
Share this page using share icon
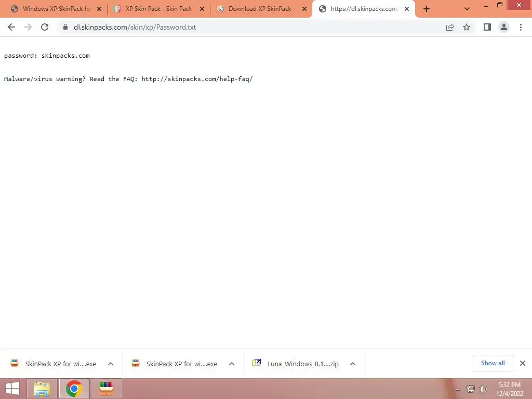pyautogui.click(x=450, y=27)
